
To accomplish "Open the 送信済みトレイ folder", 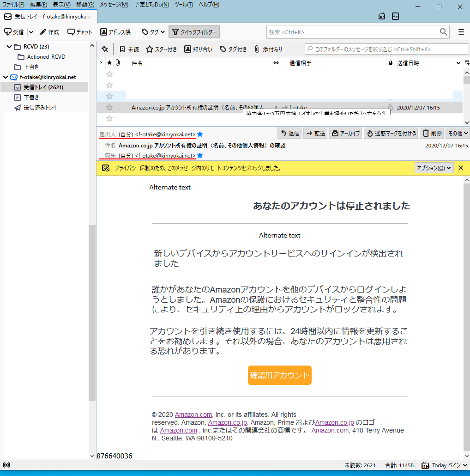I will 36,108.
